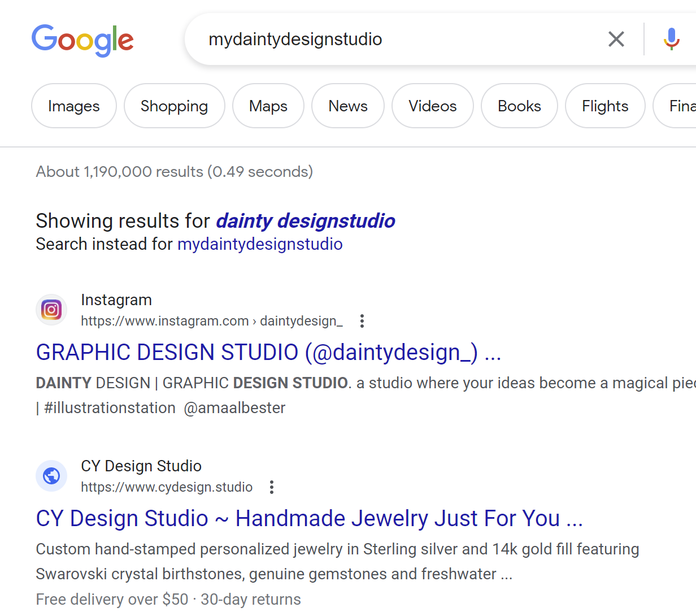Start voice search with the microphone icon
Screen dimensions: 696x616
click(672, 39)
